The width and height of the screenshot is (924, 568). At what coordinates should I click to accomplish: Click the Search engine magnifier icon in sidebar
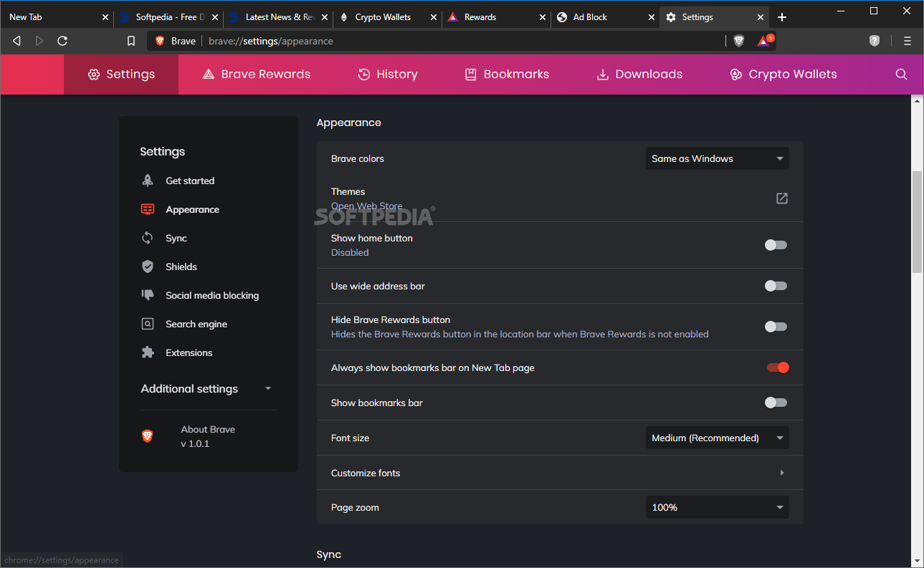(148, 324)
